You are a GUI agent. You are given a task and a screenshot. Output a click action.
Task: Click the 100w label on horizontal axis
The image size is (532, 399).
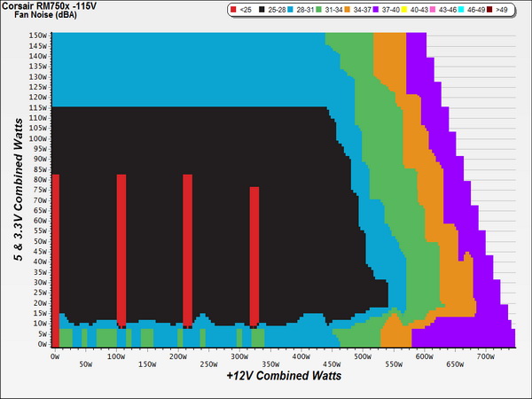pyautogui.click(x=116, y=356)
